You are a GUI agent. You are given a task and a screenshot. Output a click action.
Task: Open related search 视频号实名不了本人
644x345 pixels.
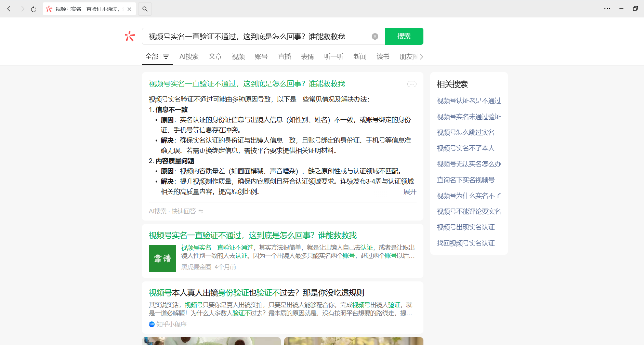[x=465, y=148]
